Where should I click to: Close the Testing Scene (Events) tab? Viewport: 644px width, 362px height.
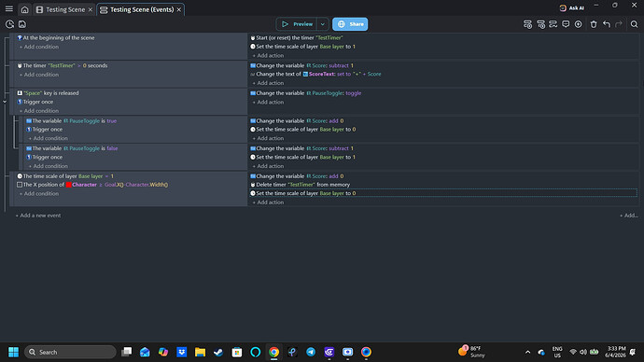pyautogui.click(x=179, y=9)
